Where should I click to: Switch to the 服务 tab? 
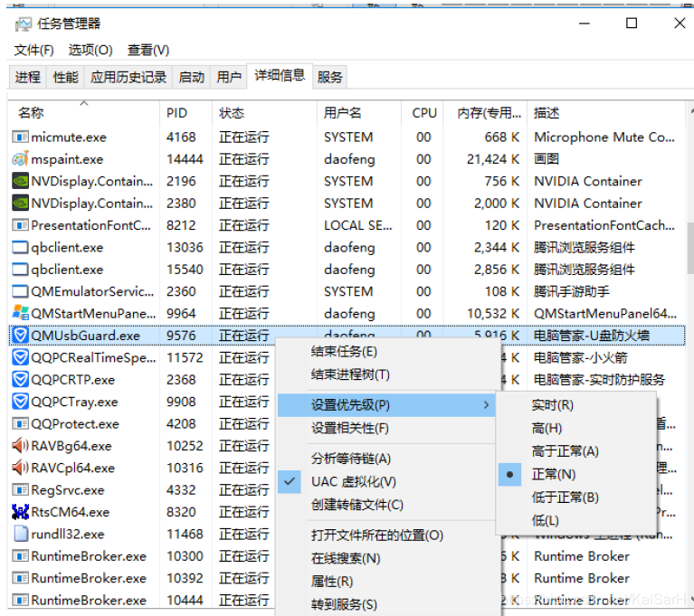[x=329, y=77]
